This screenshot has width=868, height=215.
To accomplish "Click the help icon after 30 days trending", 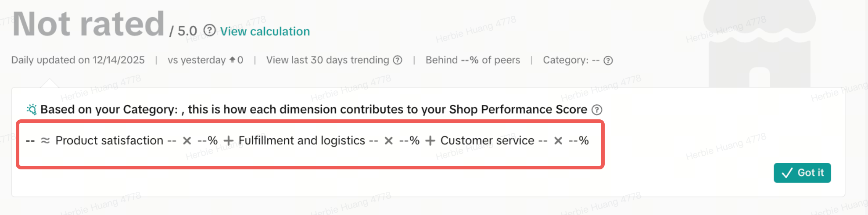I will tap(398, 60).
